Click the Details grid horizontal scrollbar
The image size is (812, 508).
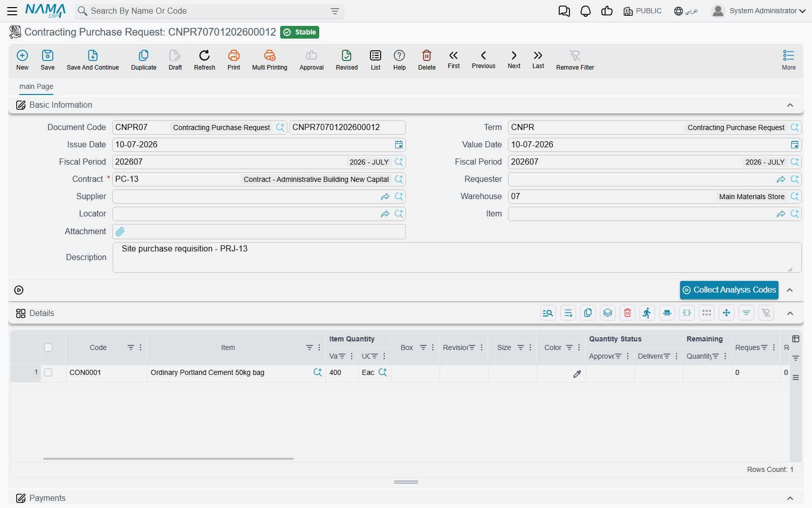168,459
